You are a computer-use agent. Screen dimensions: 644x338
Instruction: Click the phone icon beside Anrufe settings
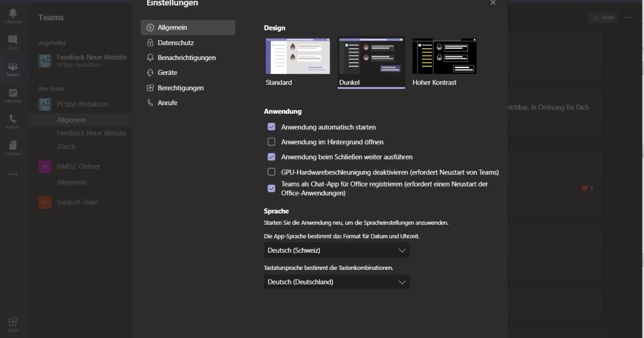150,102
